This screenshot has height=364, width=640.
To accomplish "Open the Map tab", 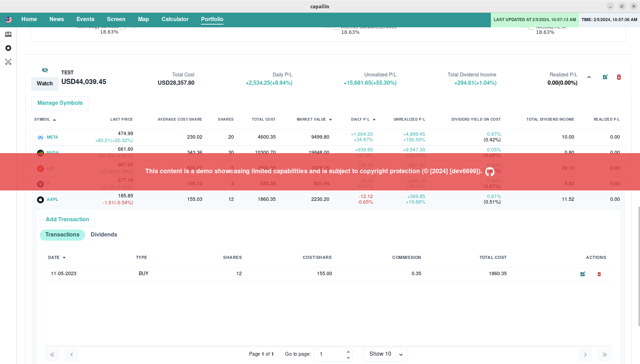I will tap(144, 19).
